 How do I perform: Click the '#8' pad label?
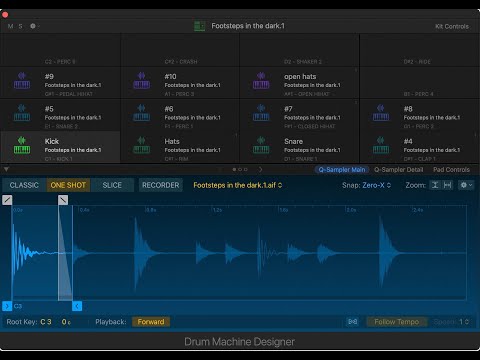(x=408, y=109)
